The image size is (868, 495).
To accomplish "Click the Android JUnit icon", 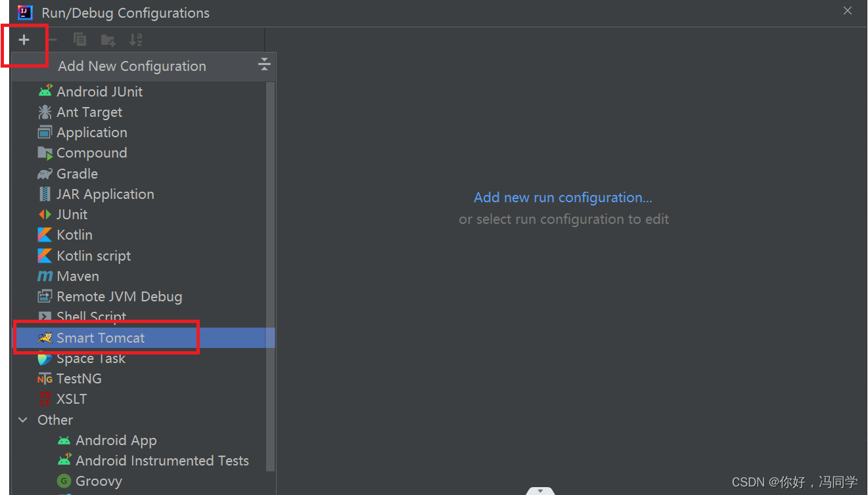I will click(x=45, y=91).
